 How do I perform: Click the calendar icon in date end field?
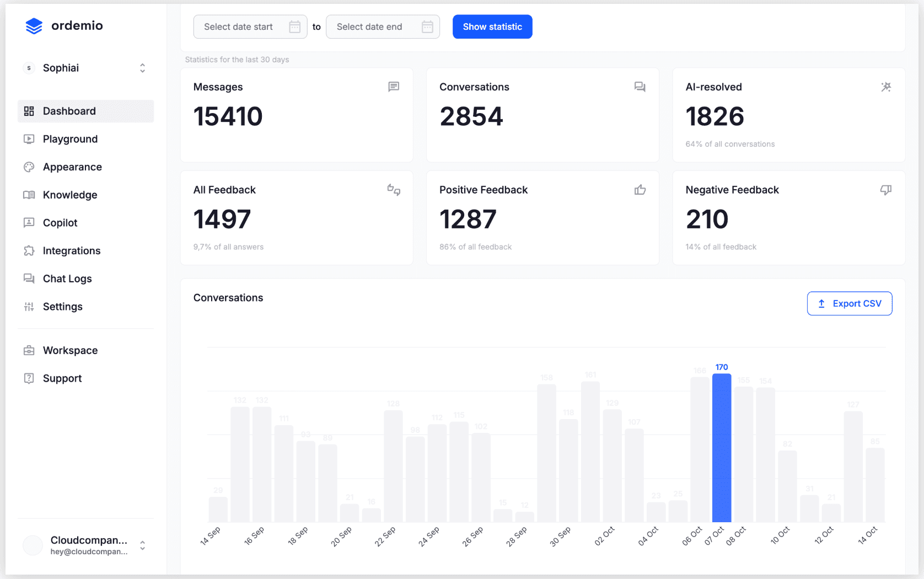[427, 26]
